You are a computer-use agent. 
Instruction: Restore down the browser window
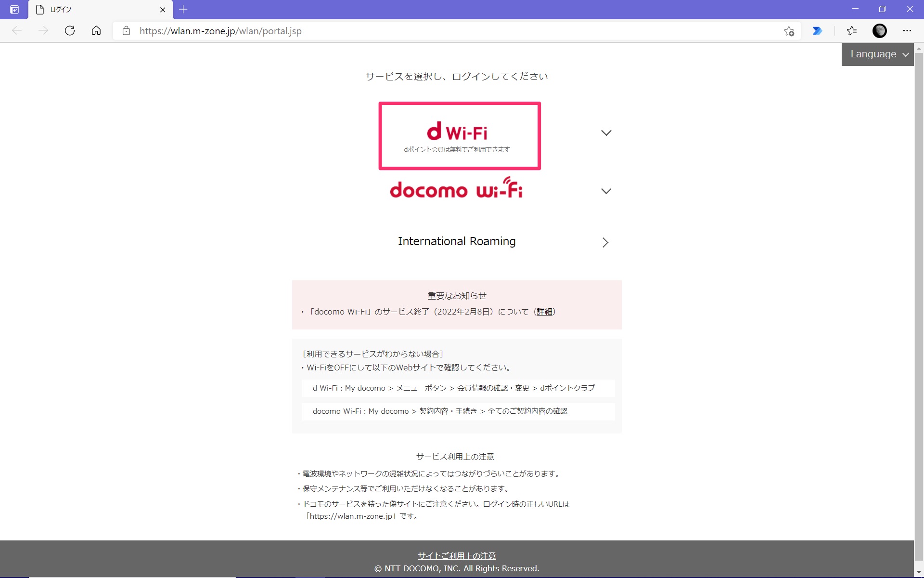tap(882, 9)
